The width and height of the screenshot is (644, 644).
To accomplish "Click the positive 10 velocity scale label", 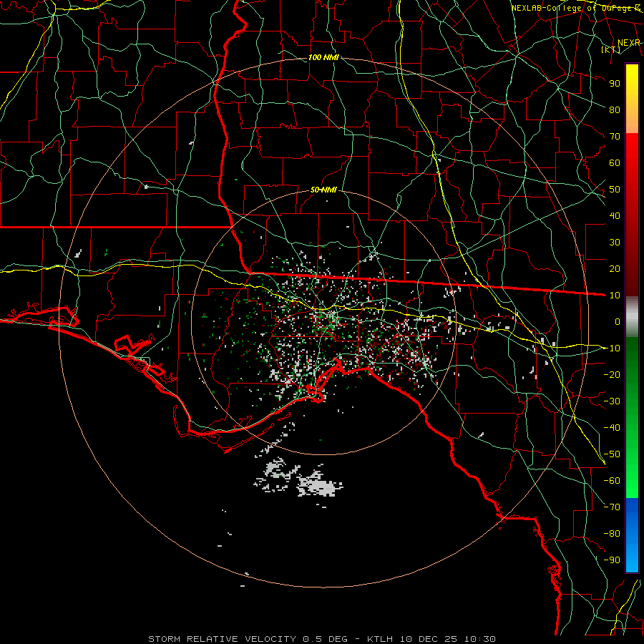I will [x=615, y=296].
